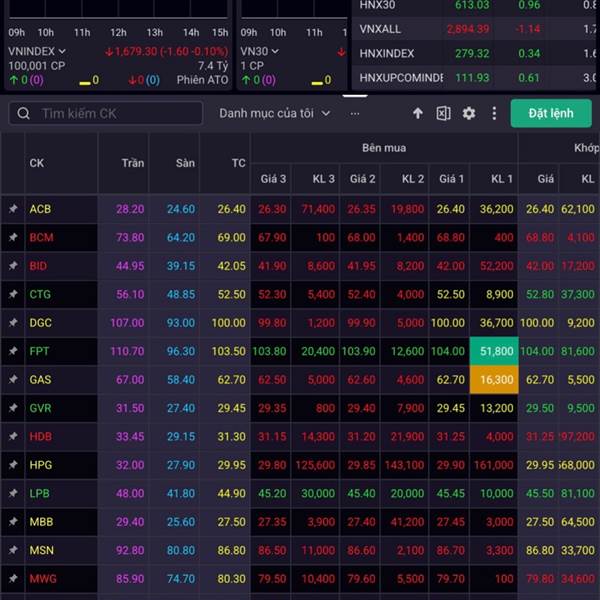600x600 pixels.
Task: Click the pin icon for HPG row
Action: 13,465
